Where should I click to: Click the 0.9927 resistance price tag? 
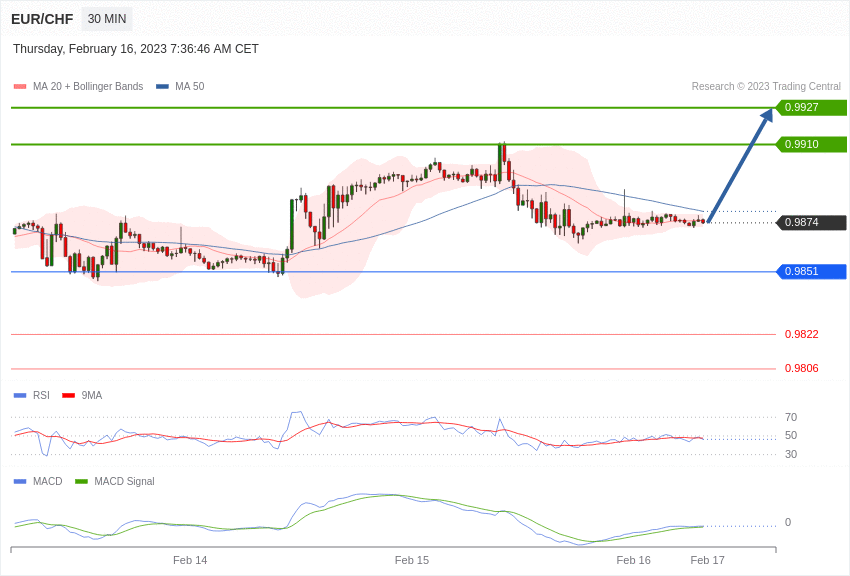pyautogui.click(x=811, y=107)
